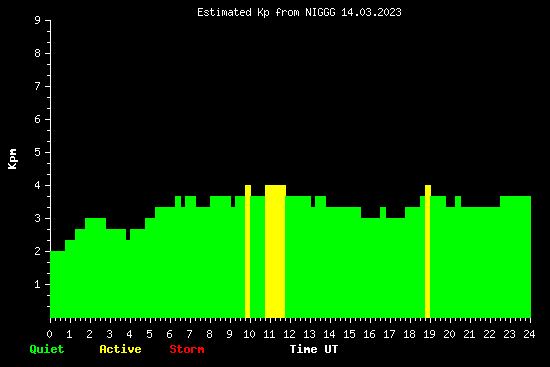550x367 pixels.
Task: Click the time-axis label '9'
Action: click(229, 334)
